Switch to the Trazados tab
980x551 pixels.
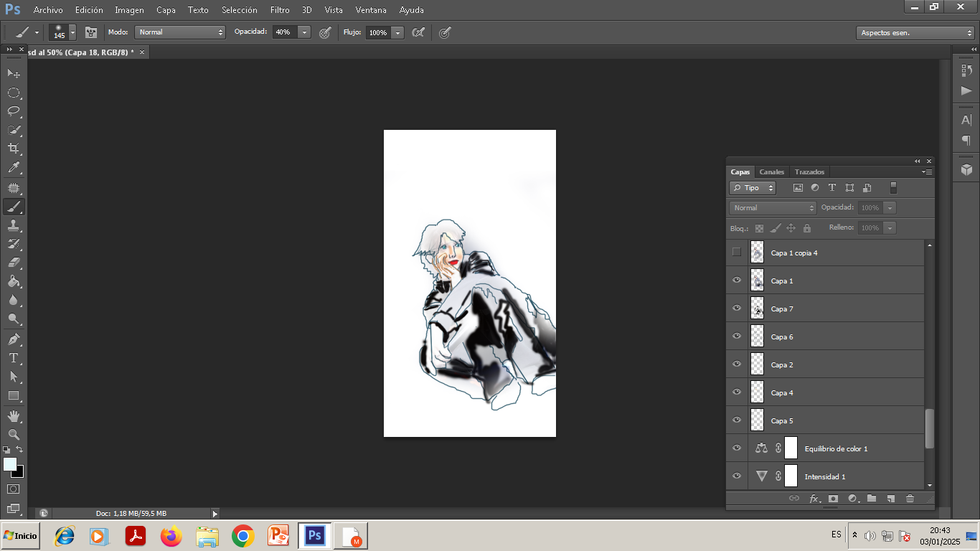click(x=809, y=172)
